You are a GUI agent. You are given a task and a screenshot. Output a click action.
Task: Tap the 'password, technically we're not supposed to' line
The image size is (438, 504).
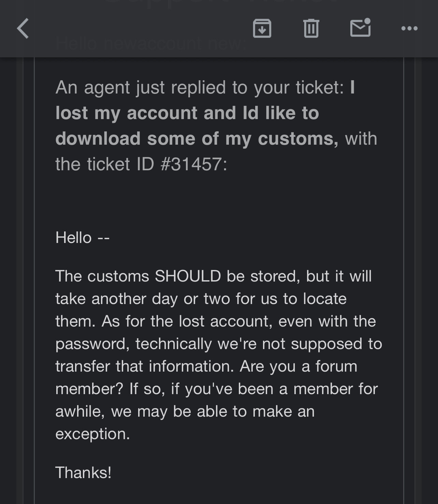point(219,344)
